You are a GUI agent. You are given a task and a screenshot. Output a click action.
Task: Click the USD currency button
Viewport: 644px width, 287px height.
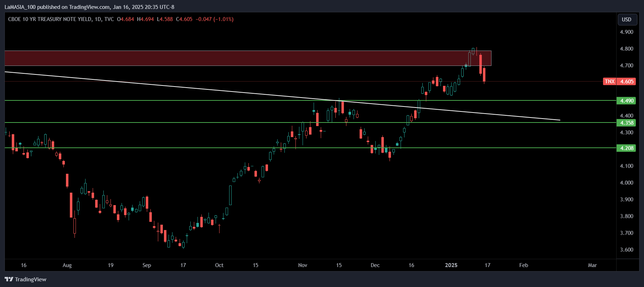pyautogui.click(x=627, y=20)
